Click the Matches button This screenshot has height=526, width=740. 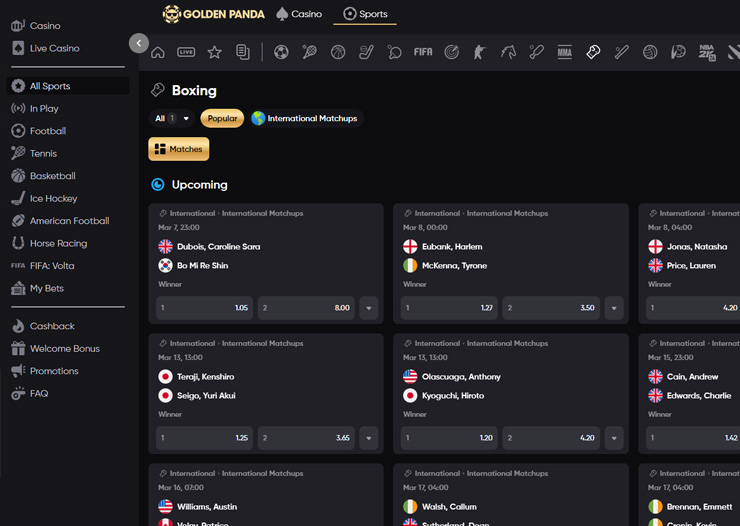(x=179, y=149)
